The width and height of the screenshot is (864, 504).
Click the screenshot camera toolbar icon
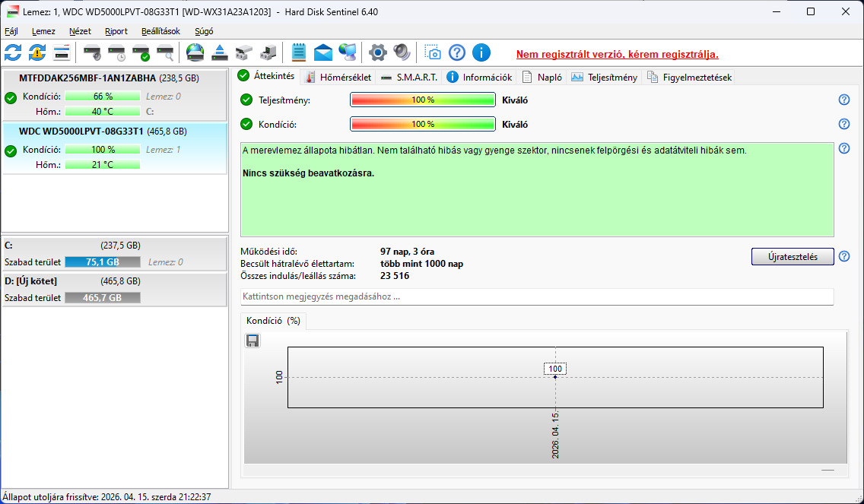pyautogui.click(x=433, y=53)
